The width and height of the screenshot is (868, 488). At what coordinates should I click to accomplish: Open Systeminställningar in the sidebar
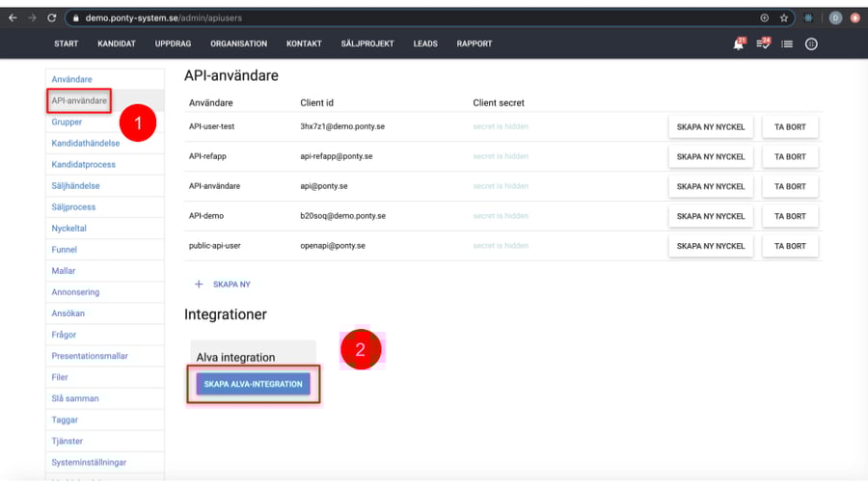coord(89,462)
